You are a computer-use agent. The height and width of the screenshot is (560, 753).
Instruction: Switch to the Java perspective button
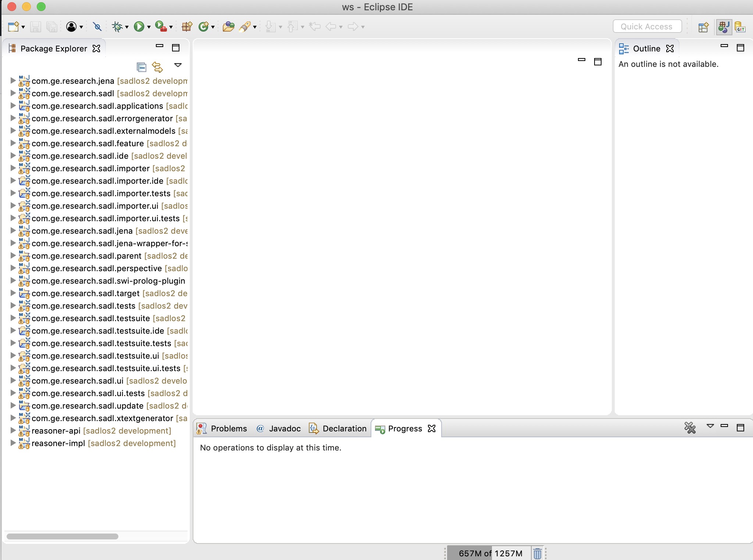(x=724, y=27)
